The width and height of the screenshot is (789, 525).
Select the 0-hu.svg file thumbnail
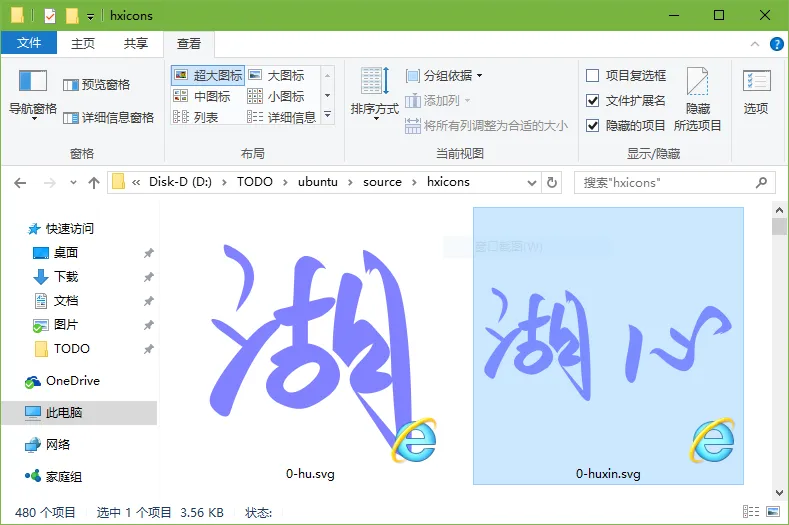click(x=310, y=346)
